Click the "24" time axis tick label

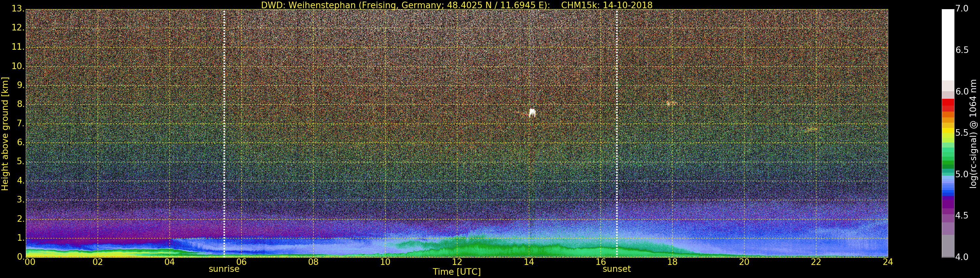(x=888, y=262)
